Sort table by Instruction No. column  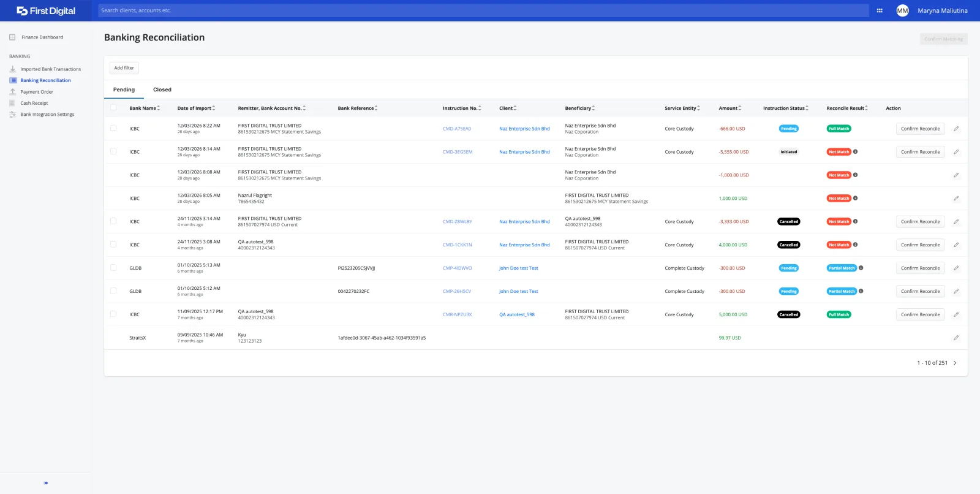pyautogui.click(x=462, y=108)
